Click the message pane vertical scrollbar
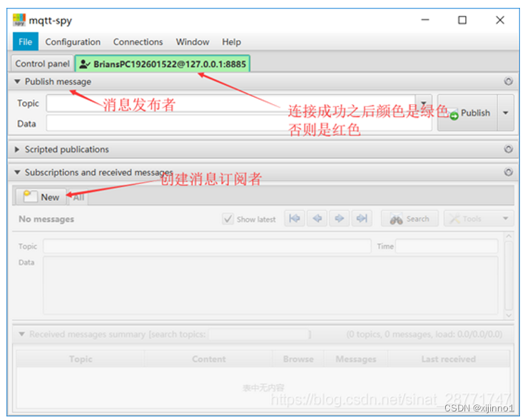The image size is (525, 420). pyautogui.click(x=509, y=276)
